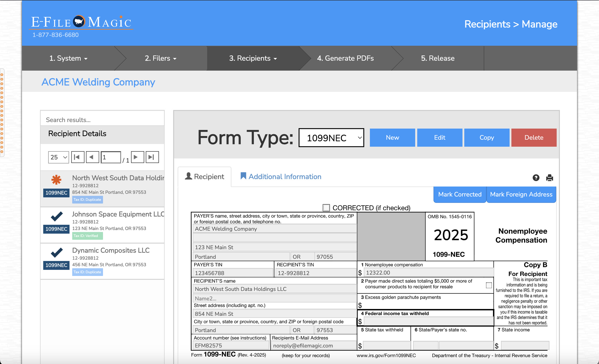599x364 pixels.
Task: Expand the 2. Filers menu
Action: click(160, 58)
